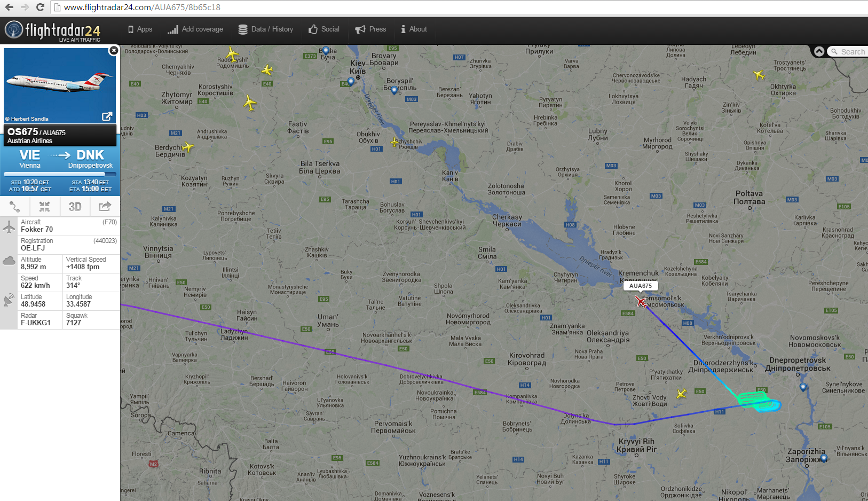Click the yellow plane near Zhovti Vody
Screen dimensions: 868x501
click(681, 394)
